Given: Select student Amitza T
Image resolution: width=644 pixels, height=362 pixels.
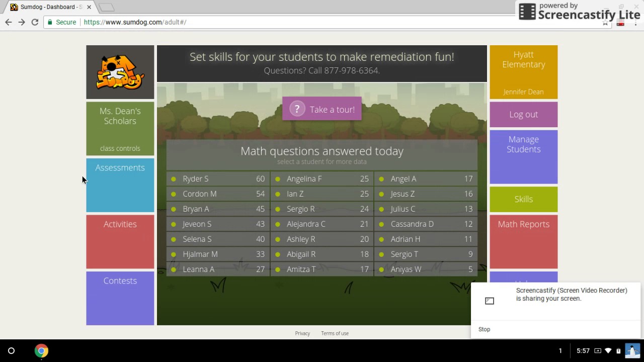Looking at the screenshot, I should coord(322,269).
